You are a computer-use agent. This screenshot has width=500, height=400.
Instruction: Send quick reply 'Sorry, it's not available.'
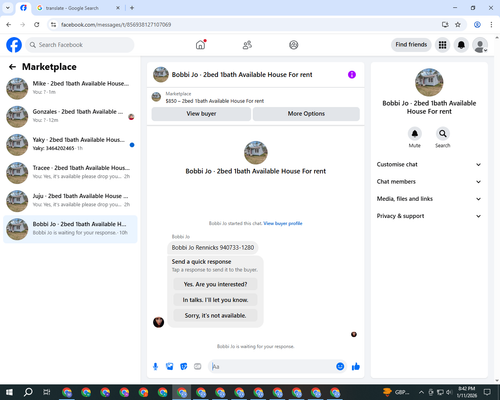click(215, 316)
